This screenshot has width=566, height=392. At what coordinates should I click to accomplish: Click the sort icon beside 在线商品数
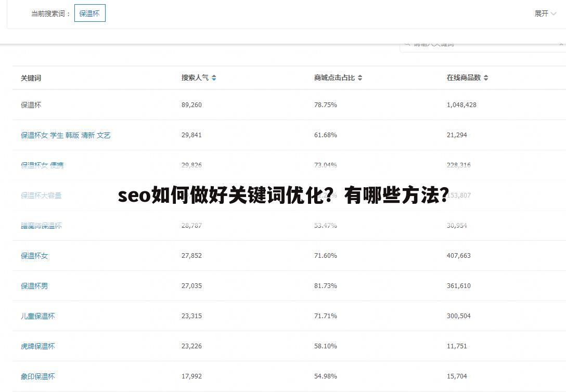tap(486, 77)
